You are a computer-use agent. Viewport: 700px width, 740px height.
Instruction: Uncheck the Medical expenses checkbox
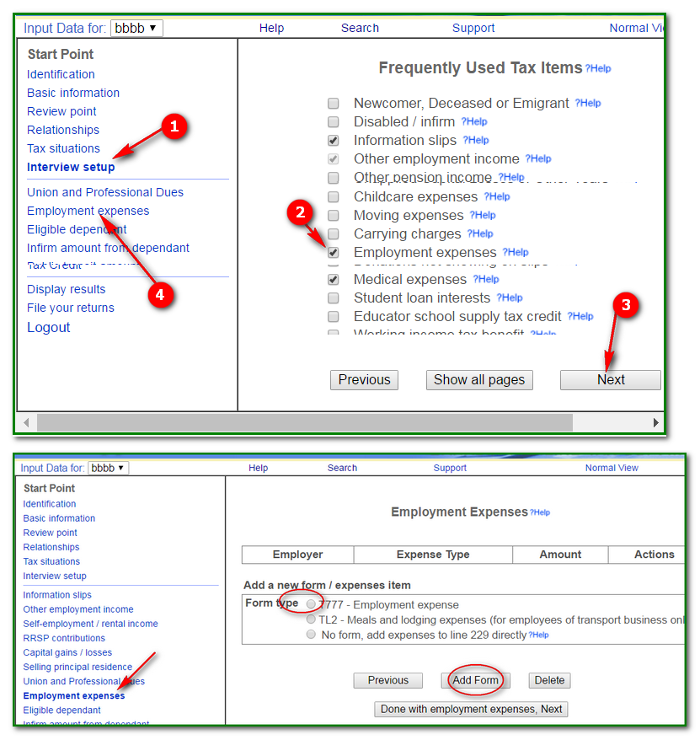333,279
